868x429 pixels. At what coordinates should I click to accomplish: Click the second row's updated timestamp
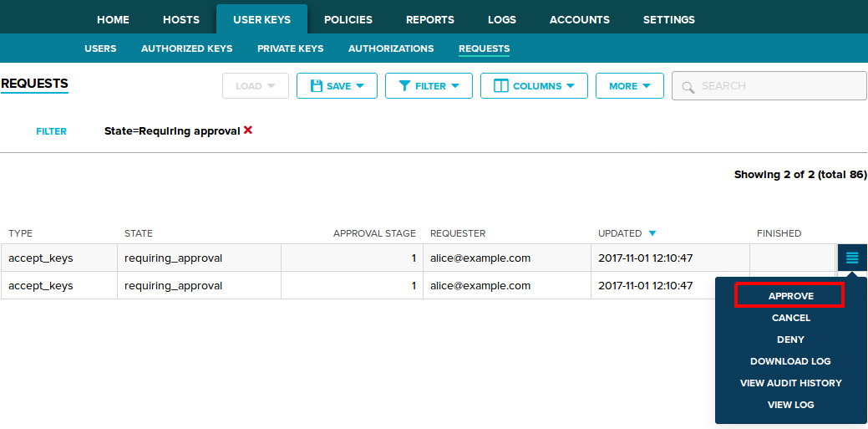pyautogui.click(x=646, y=285)
